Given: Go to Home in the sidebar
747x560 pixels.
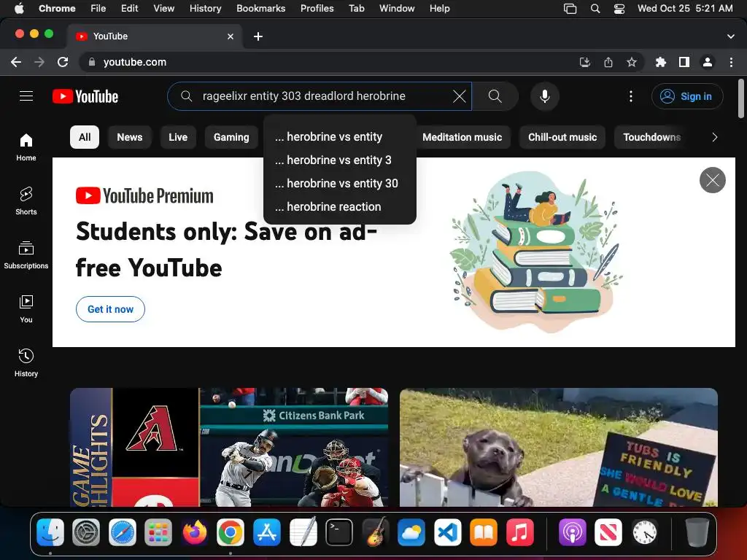Looking at the screenshot, I should pyautogui.click(x=26, y=147).
